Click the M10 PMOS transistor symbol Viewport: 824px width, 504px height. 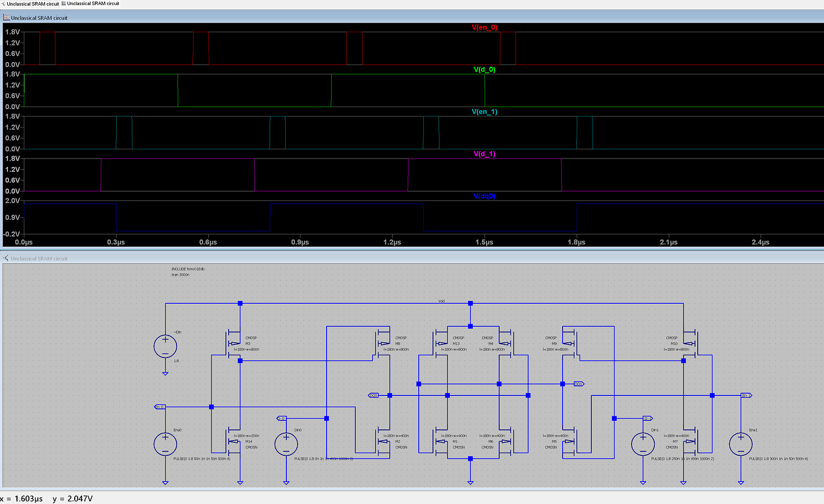690,343
